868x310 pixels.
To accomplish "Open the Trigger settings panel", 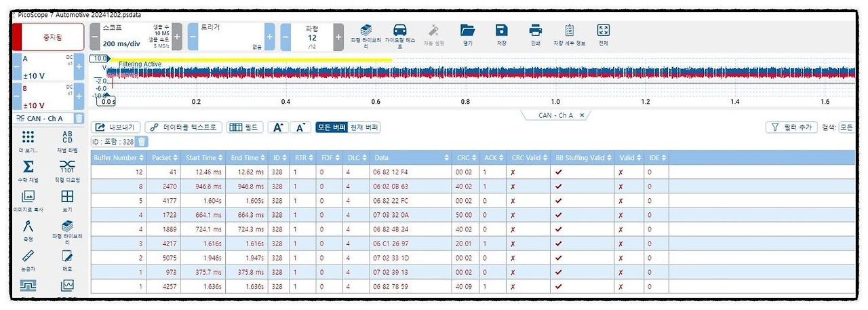I will [231, 37].
